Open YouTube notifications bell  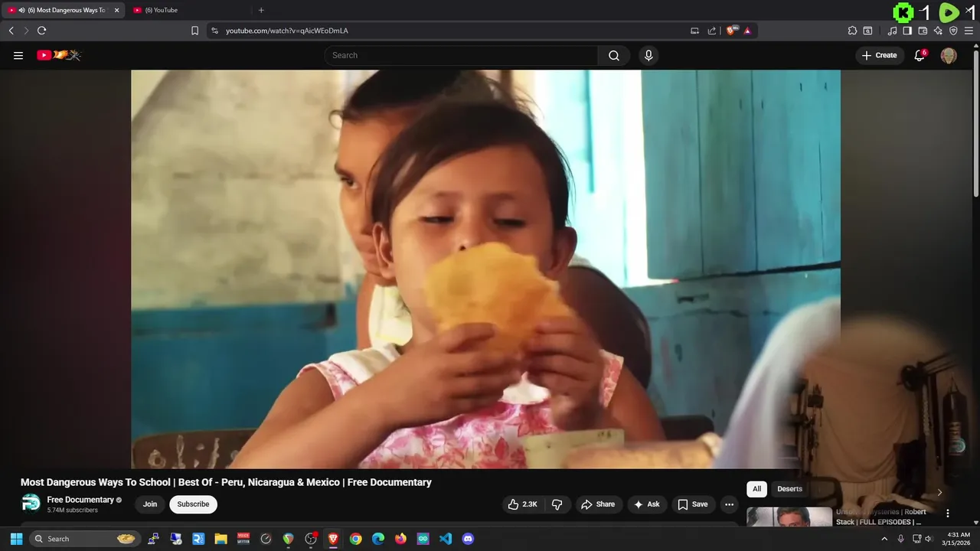coord(920,55)
